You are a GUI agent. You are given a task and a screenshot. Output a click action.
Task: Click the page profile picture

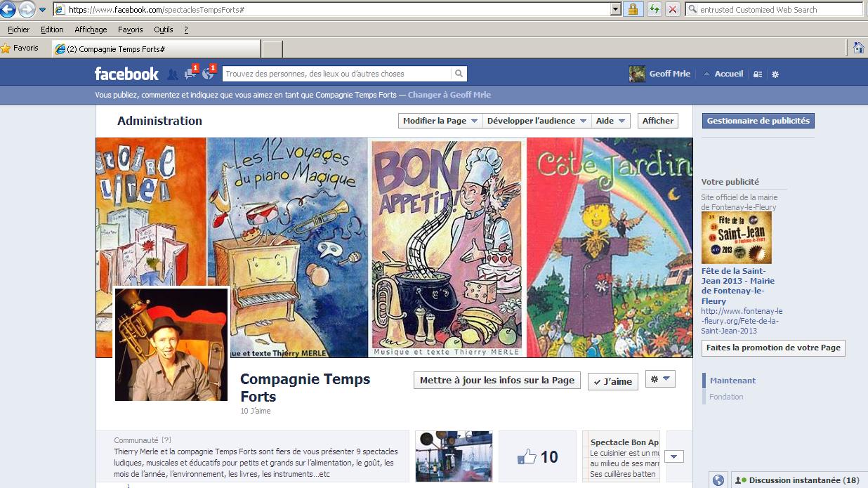click(x=171, y=344)
